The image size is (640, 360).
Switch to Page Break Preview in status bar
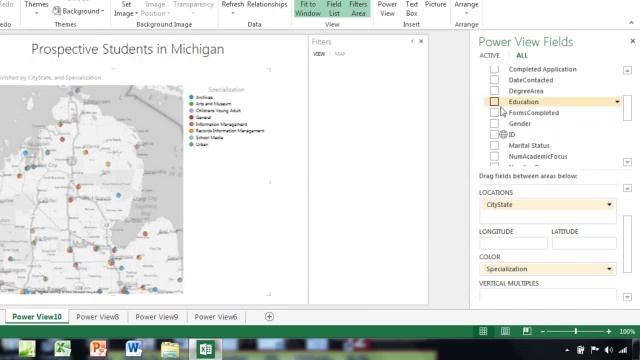point(527,331)
